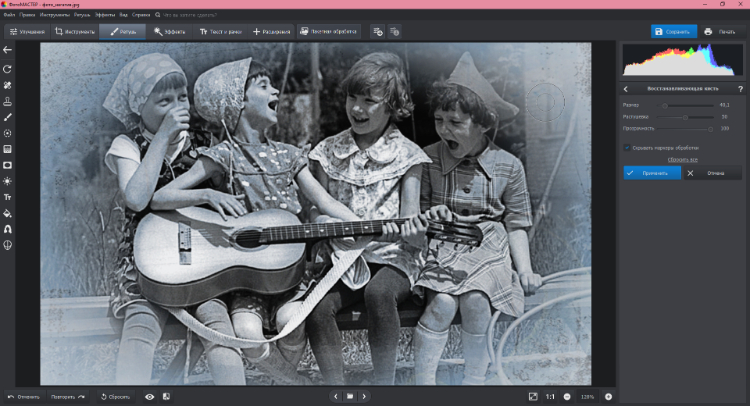Select the paint bucket fill tool
The height and width of the screenshot is (406, 750).
pyautogui.click(x=8, y=213)
